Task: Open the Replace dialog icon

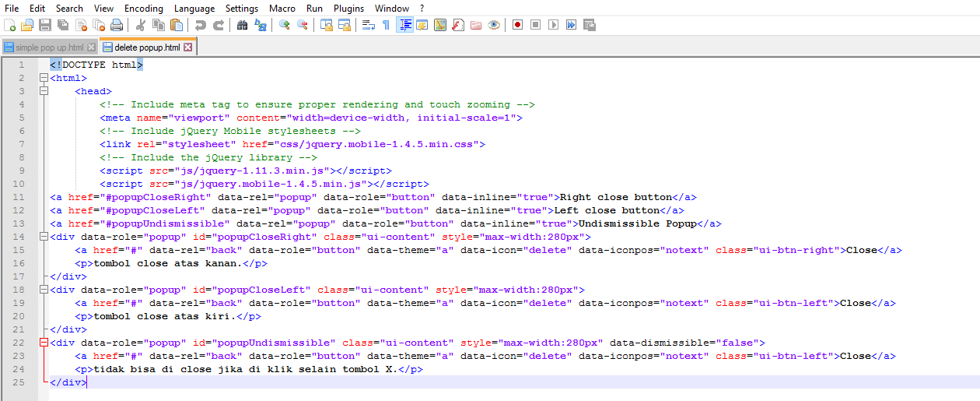Action: pos(261,25)
